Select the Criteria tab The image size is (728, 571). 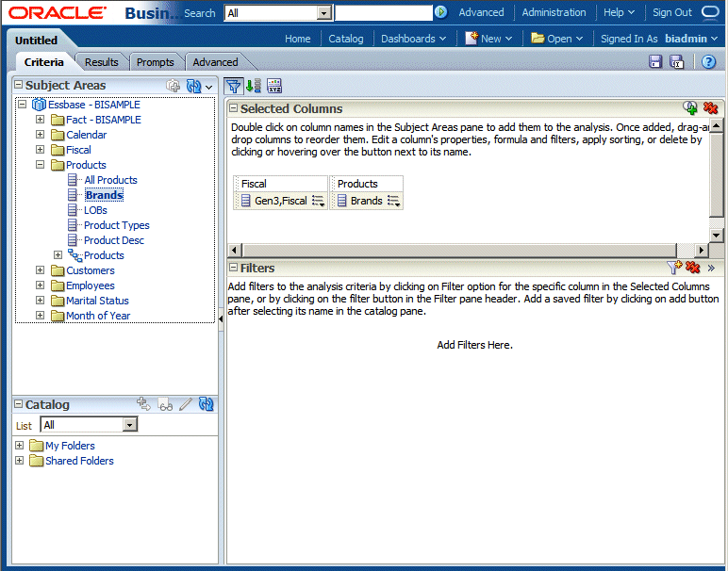coord(43,62)
